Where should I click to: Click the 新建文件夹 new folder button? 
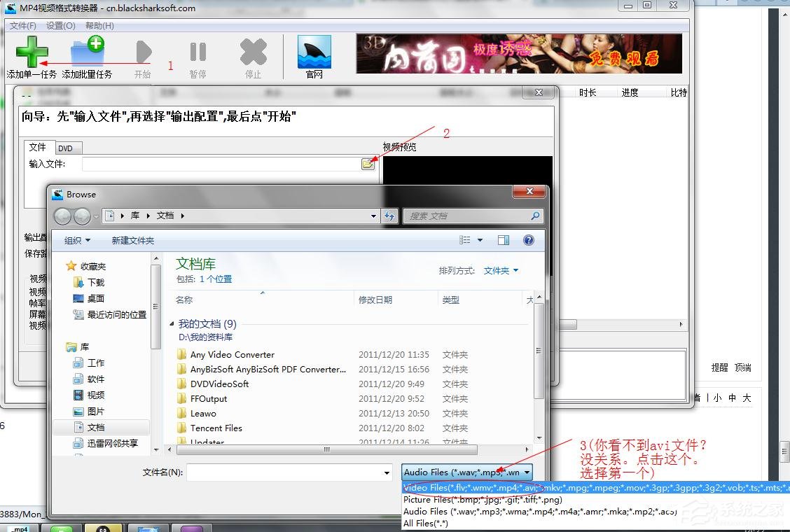point(132,240)
